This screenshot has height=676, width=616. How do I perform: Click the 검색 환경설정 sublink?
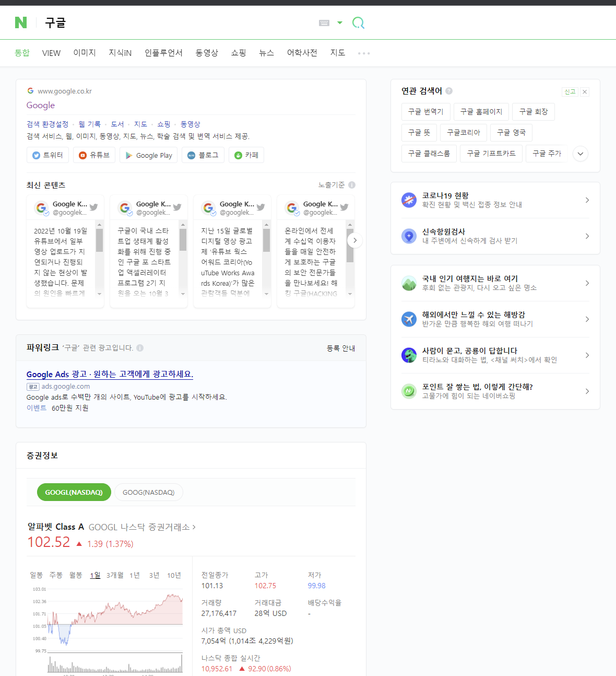(48, 124)
